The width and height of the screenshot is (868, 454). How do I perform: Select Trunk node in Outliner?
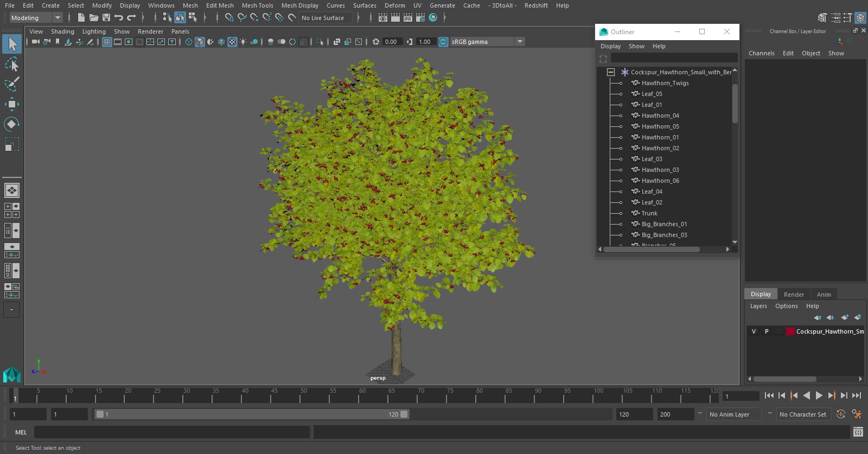pyautogui.click(x=649, y=213)
